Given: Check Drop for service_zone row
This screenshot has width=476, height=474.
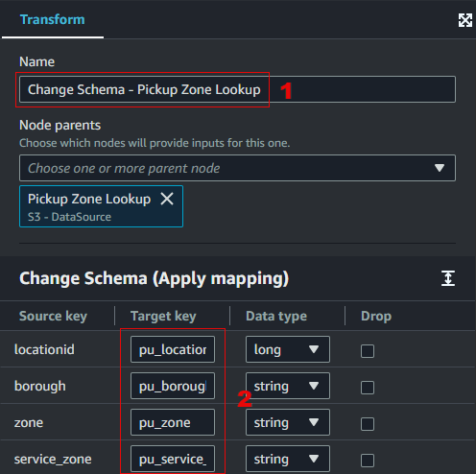Looking at the screenshot, I should (368, 461).
